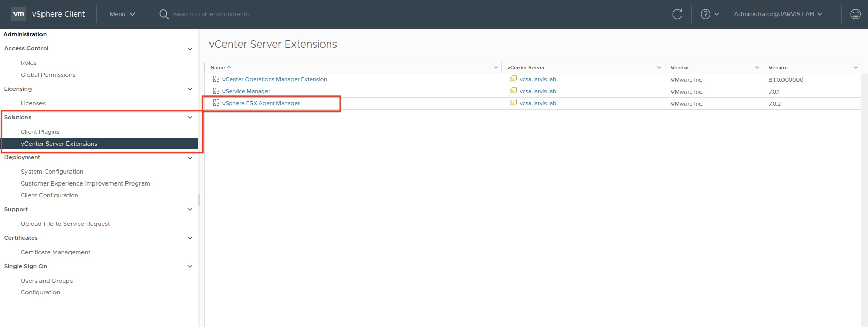Open Global Permissions
The height and width of the screenshot is (327, 868).
click(x=48, y=74)
